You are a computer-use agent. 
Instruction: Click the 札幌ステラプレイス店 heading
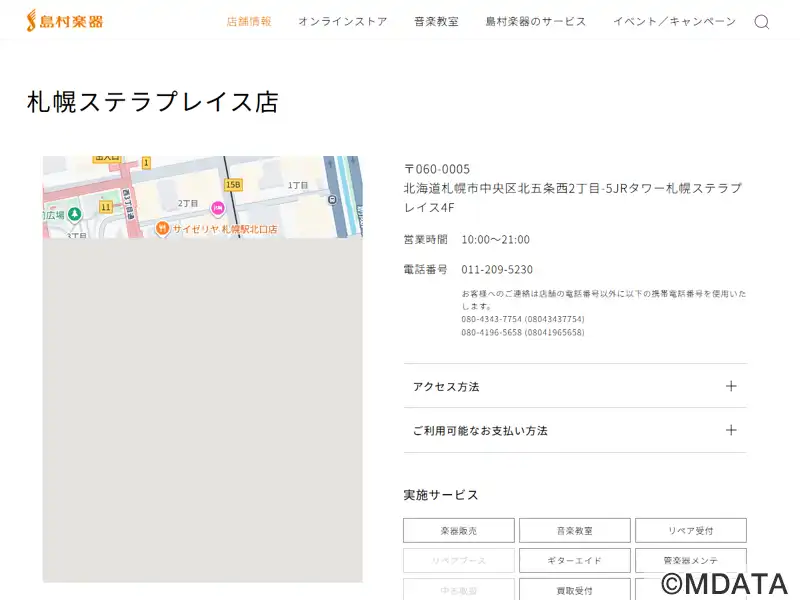[153, 102]
